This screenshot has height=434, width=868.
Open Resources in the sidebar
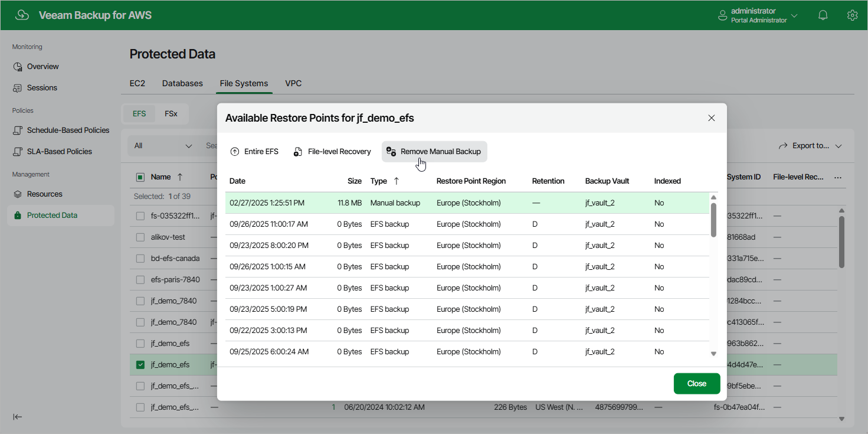(x=60, y=194)
